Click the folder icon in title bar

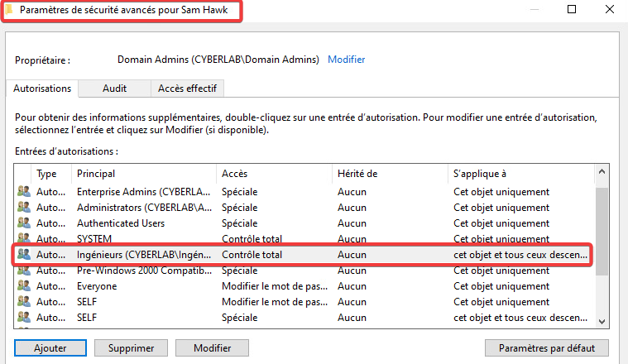[9, 9]
